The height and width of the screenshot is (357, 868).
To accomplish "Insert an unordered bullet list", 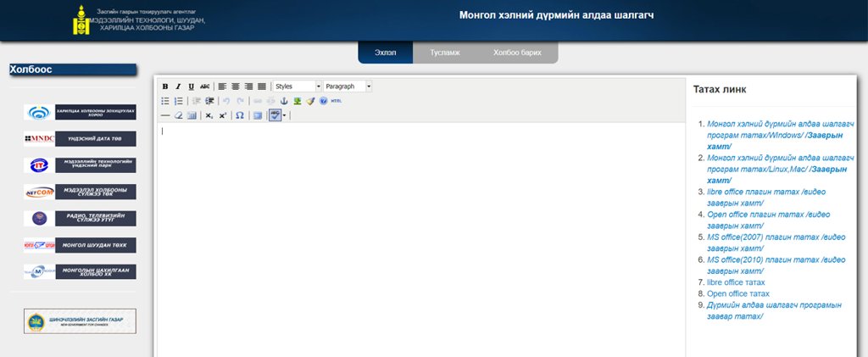I will (165, 101).
